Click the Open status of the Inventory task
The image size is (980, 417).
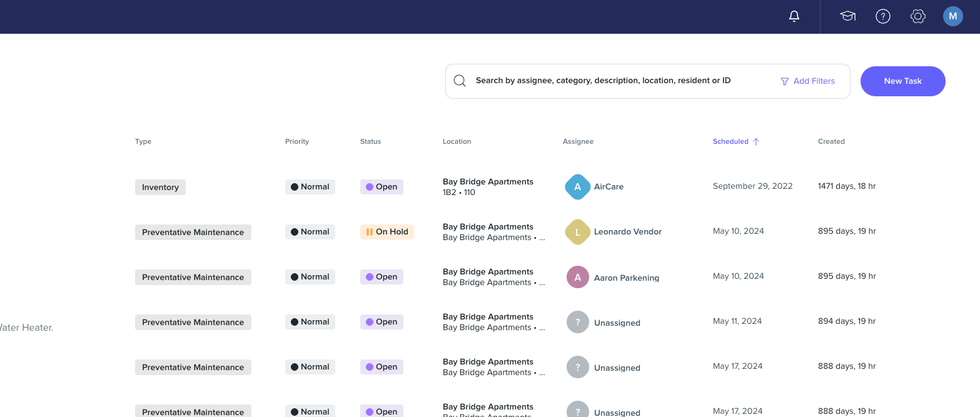pos(381,187)
